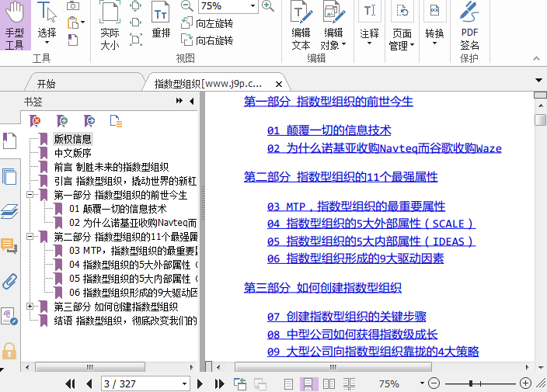Open the Security lock sidebar panel
This screenshot has height=392, width=547.
tap(9, 351)
